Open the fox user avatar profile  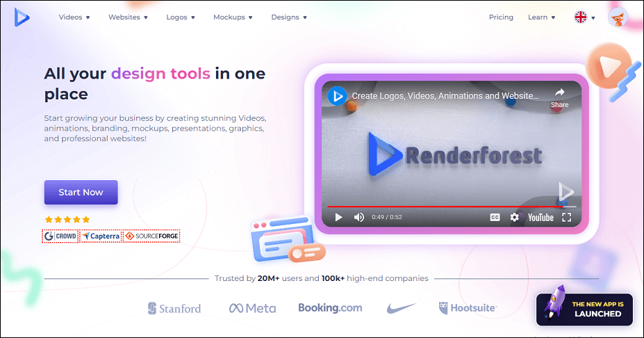tap(618, 17)
